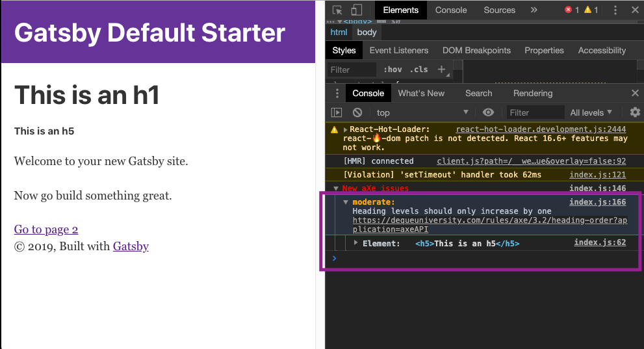Screen dimensions: 644x349
Task: Activate the inspect element picker icon
Action: (x=338, y=10)
